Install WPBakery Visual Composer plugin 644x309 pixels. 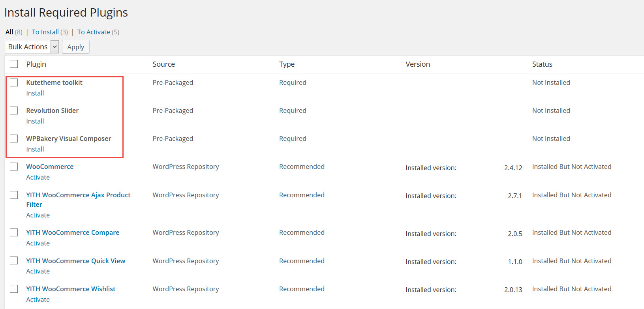35,149
